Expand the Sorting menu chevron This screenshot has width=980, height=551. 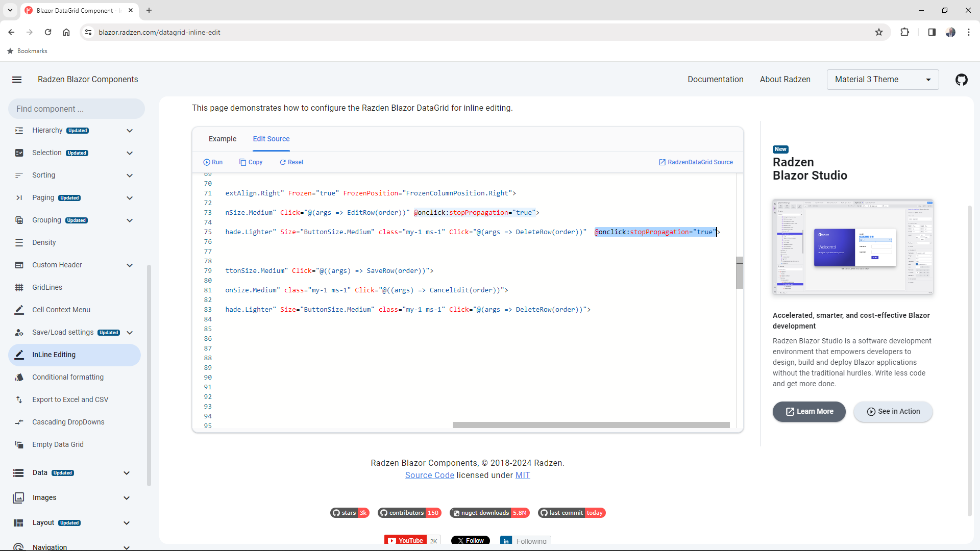130,176
